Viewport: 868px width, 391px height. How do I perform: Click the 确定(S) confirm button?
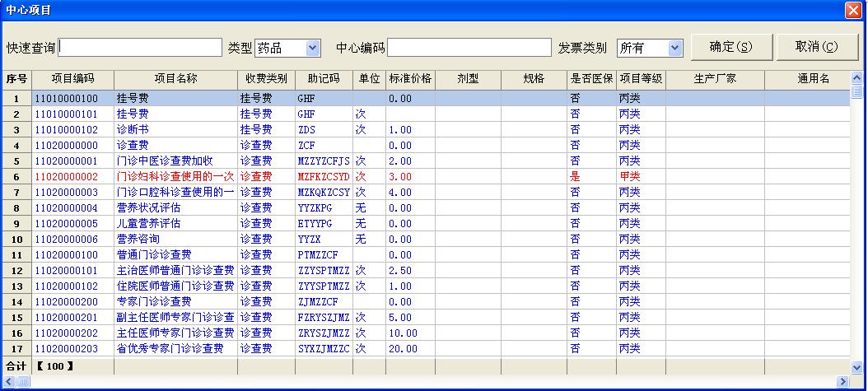point(730,47)
